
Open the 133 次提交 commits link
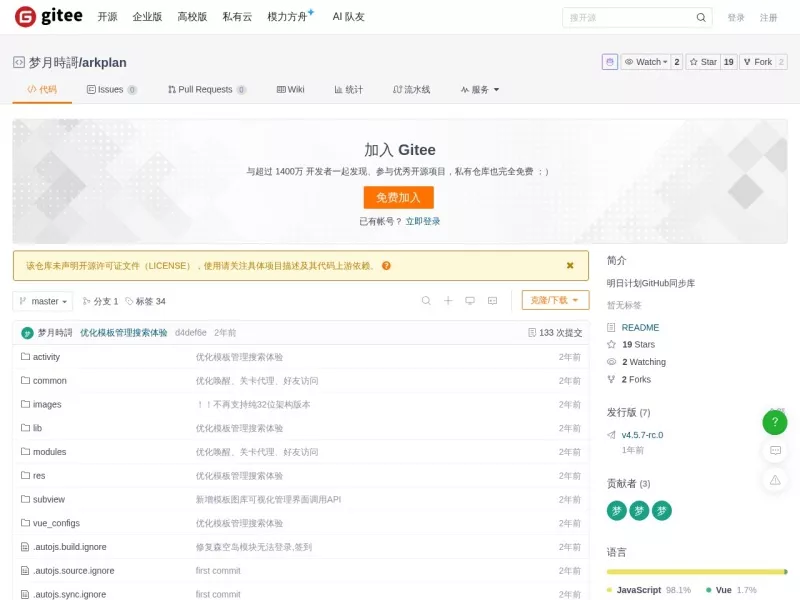(x=555, y=333)
